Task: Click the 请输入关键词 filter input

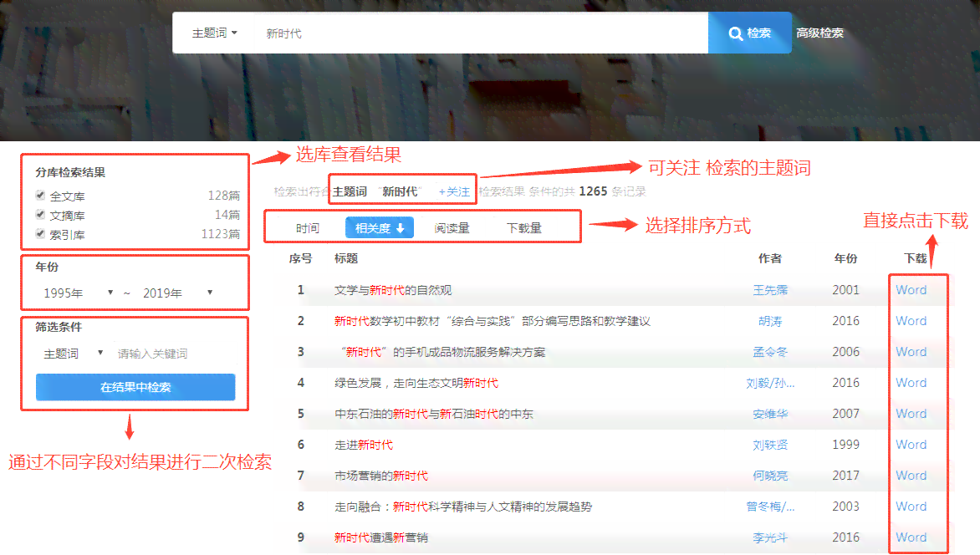Action: 175,354
